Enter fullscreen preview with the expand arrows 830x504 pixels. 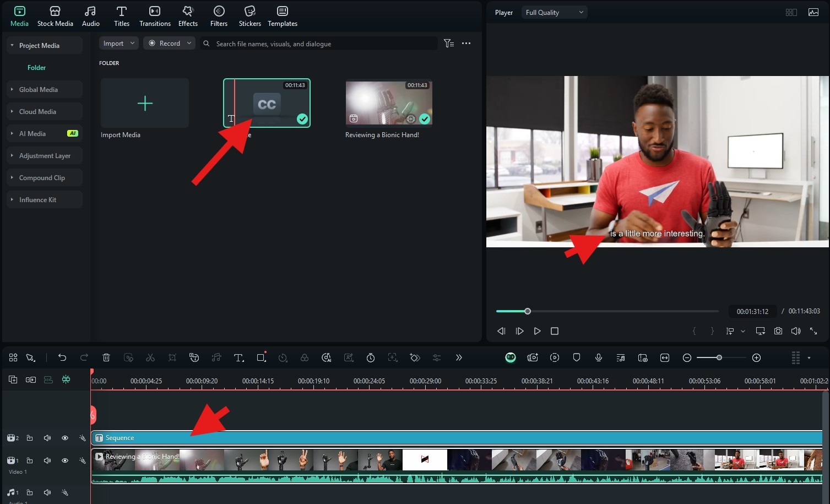pyautogui.click(x=813, y=331)
